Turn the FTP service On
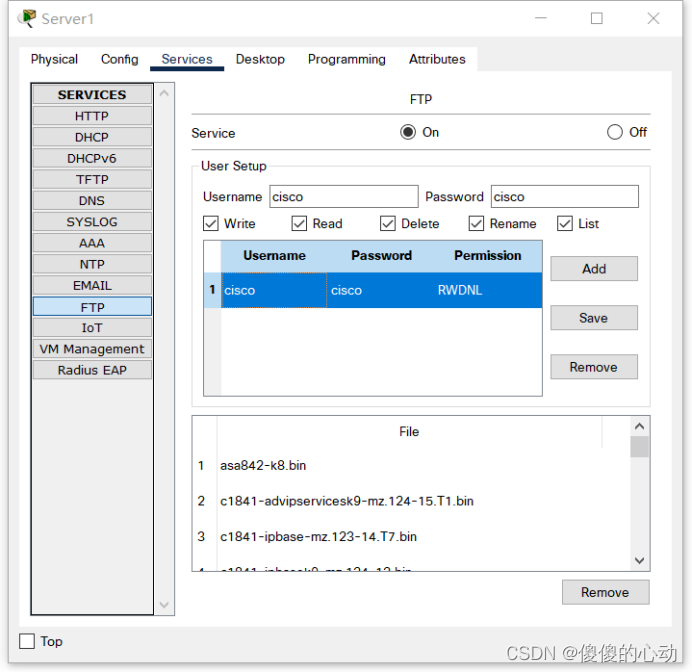Screen dimensions: 692x672 coord(408,132)
